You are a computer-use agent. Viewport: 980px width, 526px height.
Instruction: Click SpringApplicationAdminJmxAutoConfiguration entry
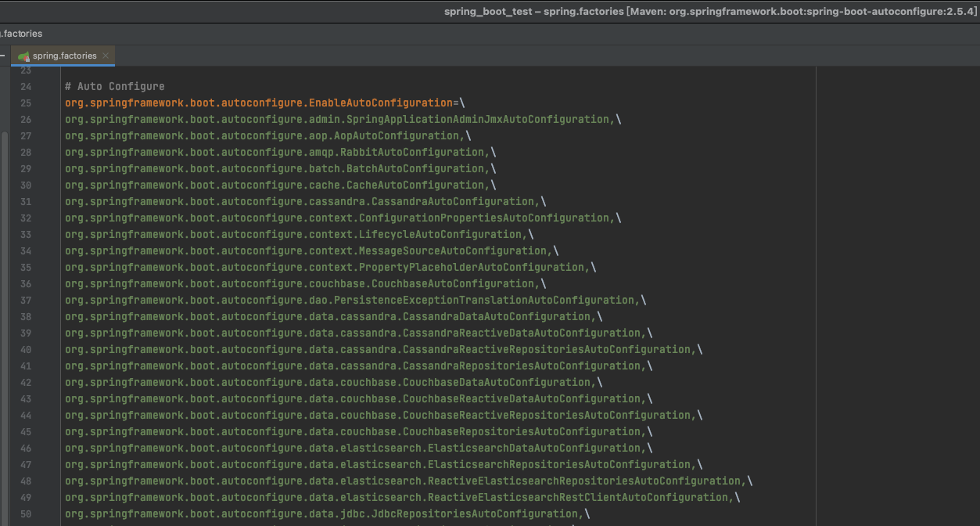coord(343,119)
